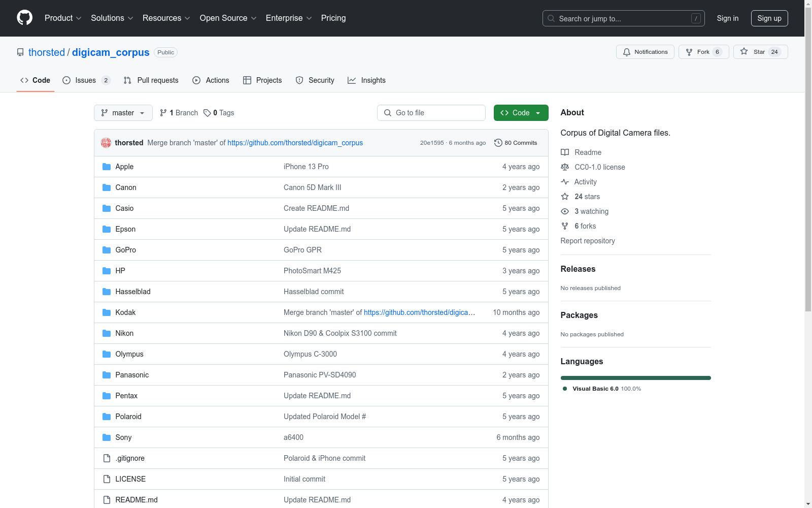812x508 pixels.
Task: Click the Visual Basic 6.0 language link
Action: (602, 389)
